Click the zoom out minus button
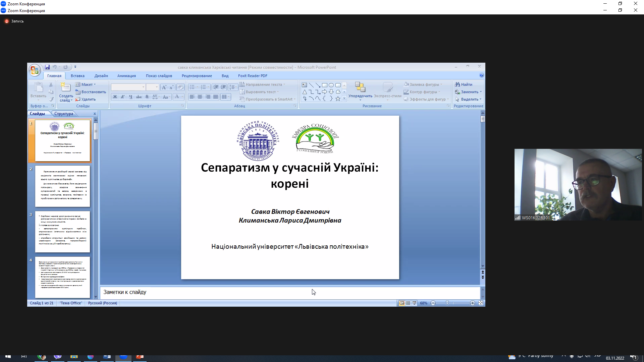 click(433, 303)
